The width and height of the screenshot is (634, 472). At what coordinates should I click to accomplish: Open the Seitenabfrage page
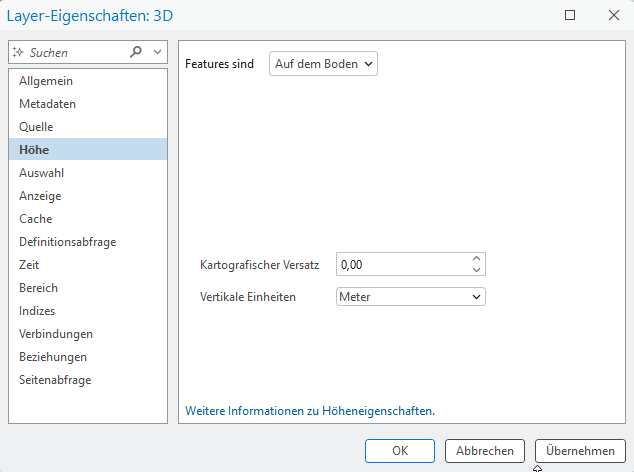click(x=88, y=380)
